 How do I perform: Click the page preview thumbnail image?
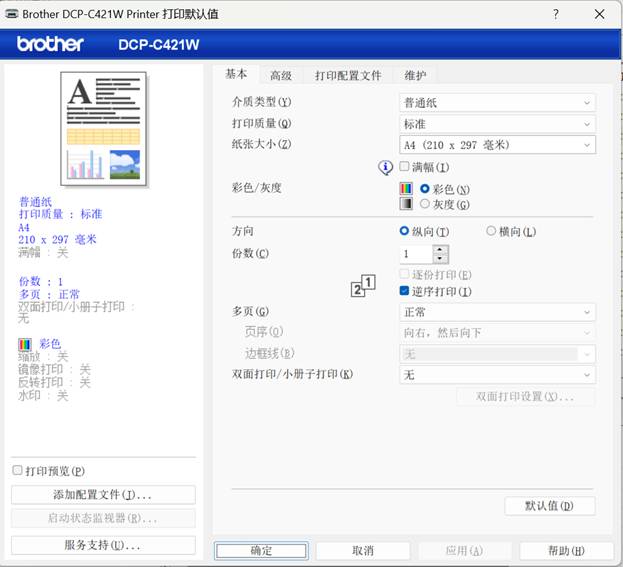tap(105, 131)
